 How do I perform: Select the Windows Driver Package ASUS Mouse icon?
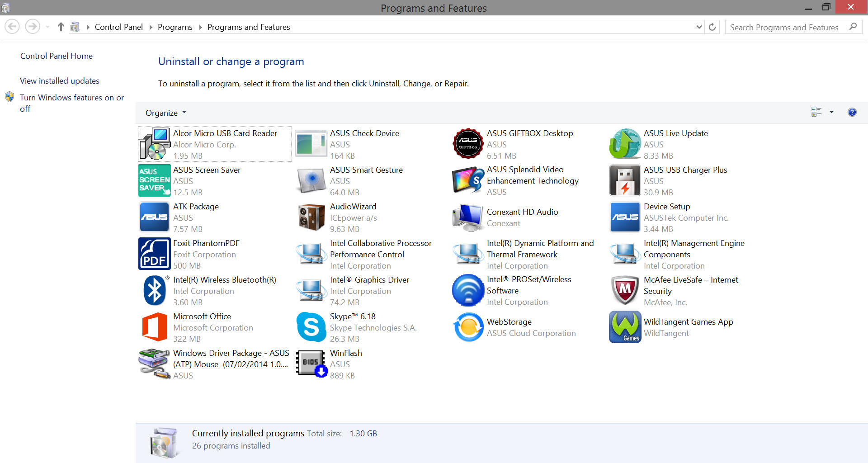155,364
